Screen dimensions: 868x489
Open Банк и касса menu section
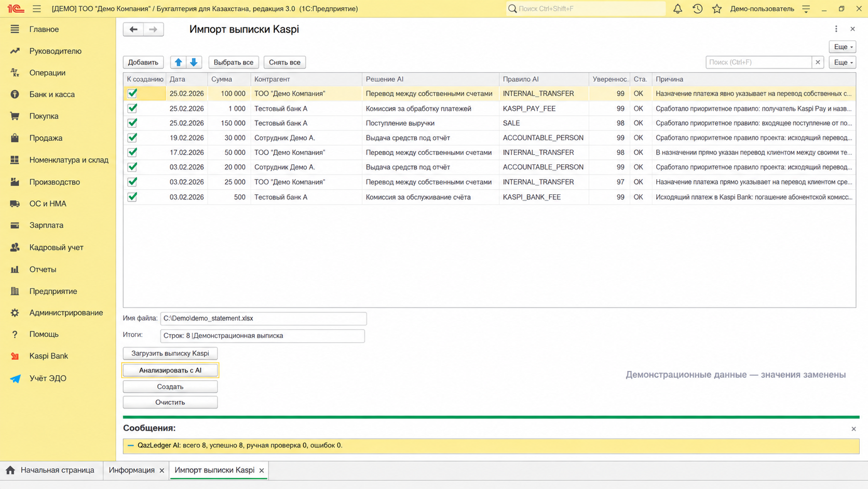coord(52,95)
